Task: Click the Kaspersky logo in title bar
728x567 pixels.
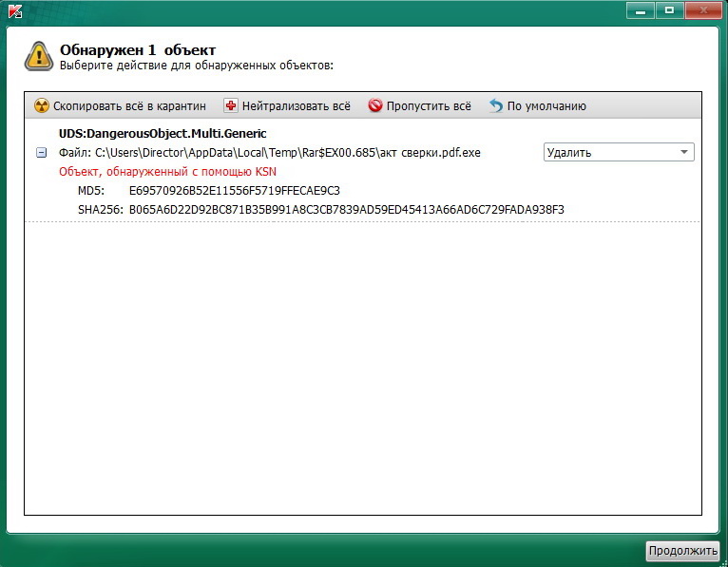Action: pyautogui.click(x=15, y=10)
